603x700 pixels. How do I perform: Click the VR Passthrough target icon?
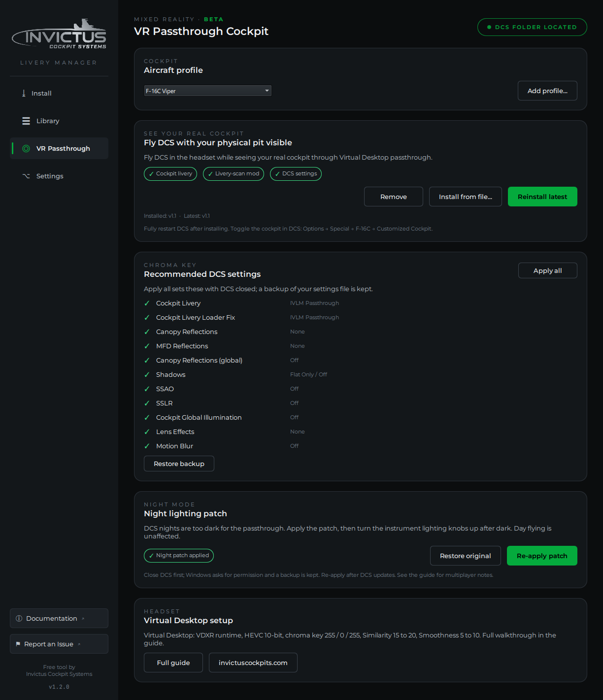tap(26, 148)
